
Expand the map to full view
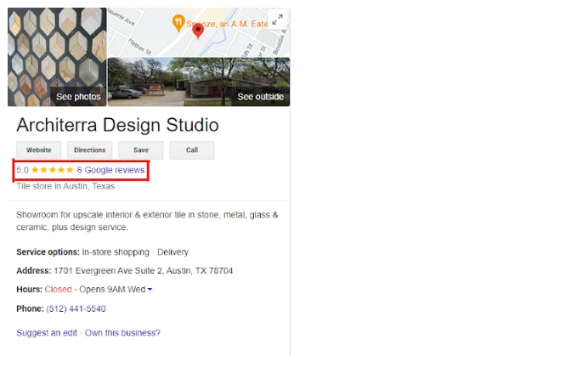(278, 20)
